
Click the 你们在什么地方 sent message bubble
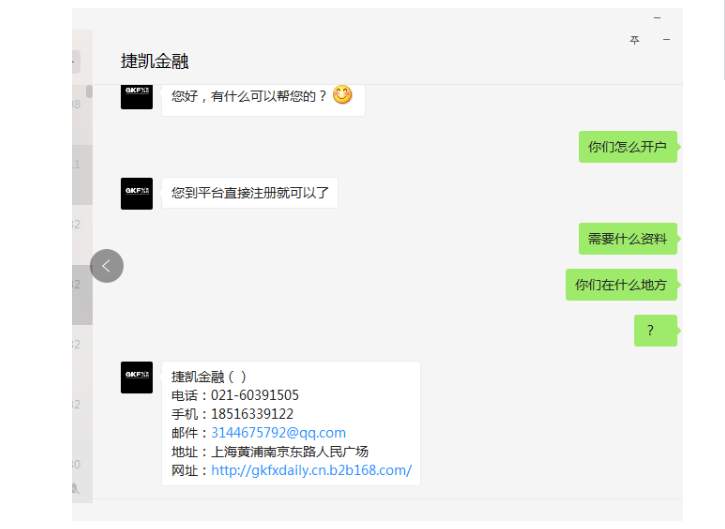coord(621,284)
